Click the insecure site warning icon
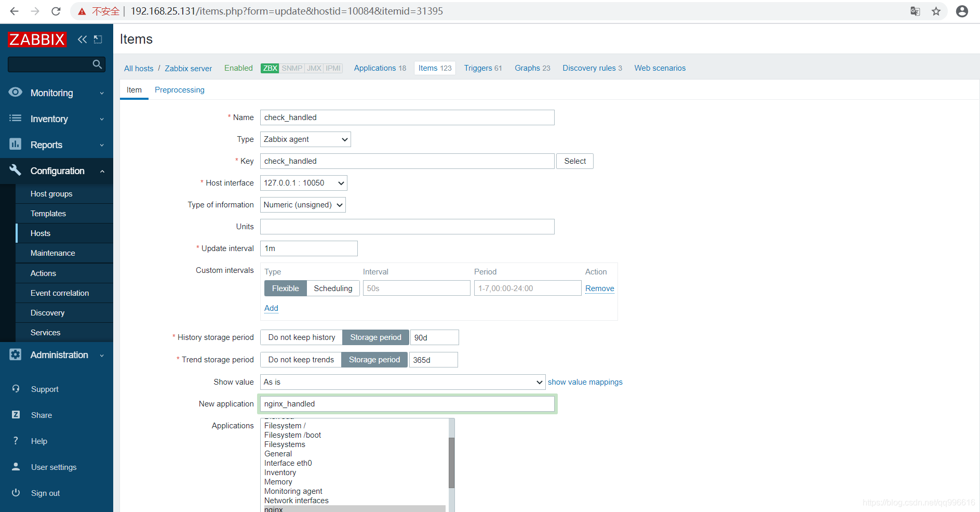The height and width of the screenshot is (512, 980). coord(82,11)
